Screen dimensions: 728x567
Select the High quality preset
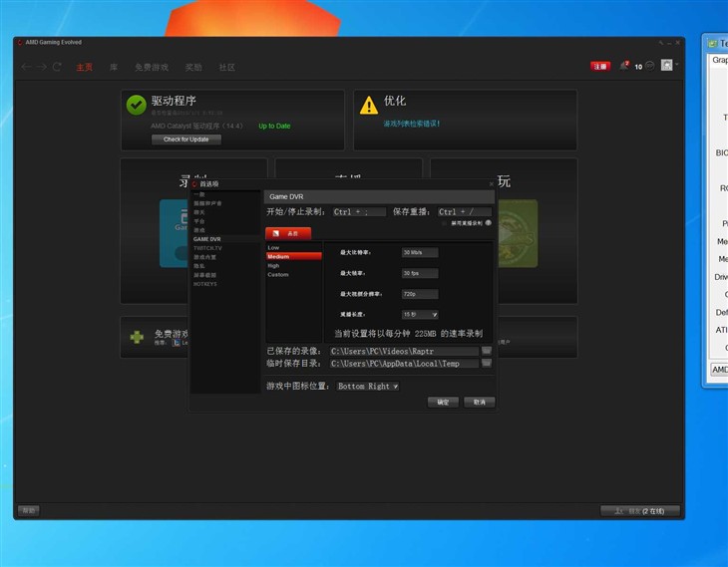273,265
